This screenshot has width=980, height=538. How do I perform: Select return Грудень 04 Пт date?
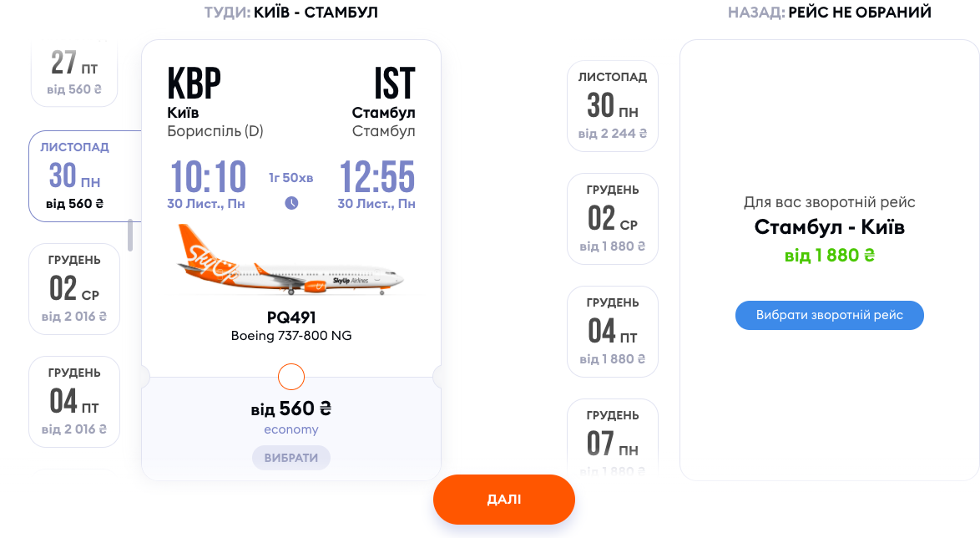pos(613,332)
